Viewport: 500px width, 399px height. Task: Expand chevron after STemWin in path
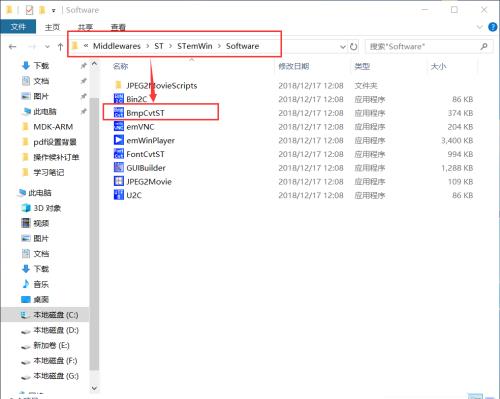[x=219, y=46]
